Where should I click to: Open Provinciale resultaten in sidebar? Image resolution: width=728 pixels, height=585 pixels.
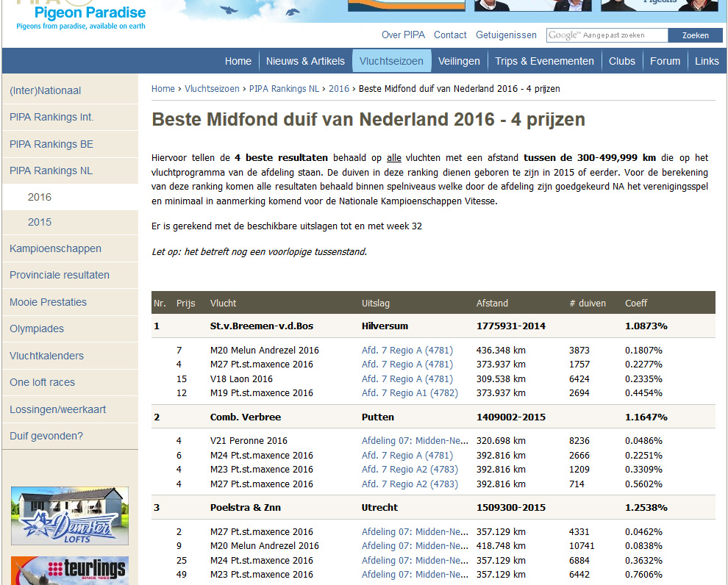coord(70,275)
